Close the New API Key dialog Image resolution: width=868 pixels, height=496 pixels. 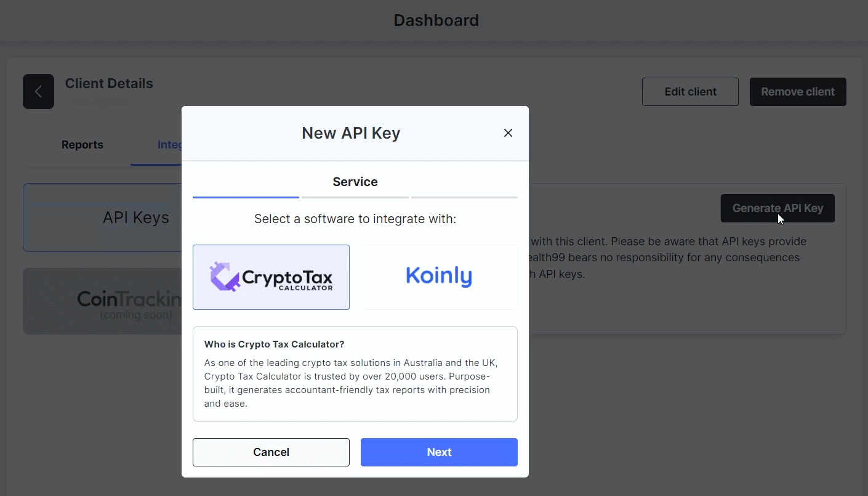click(508, 133)
